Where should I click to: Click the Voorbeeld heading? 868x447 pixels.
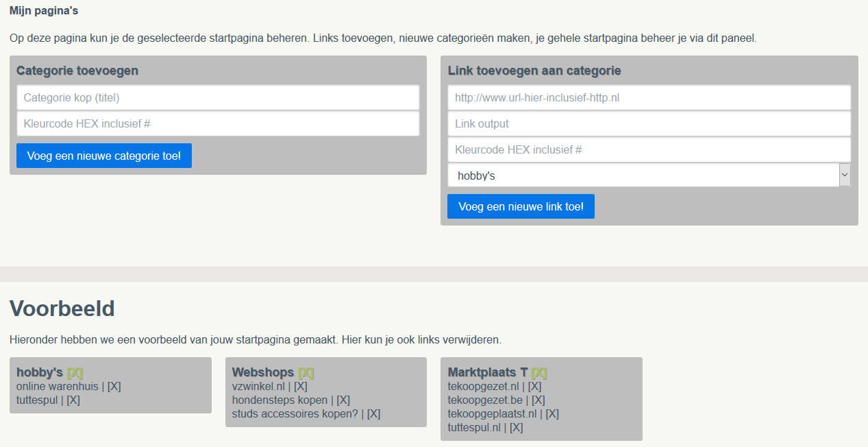click(x=62, y=309)
